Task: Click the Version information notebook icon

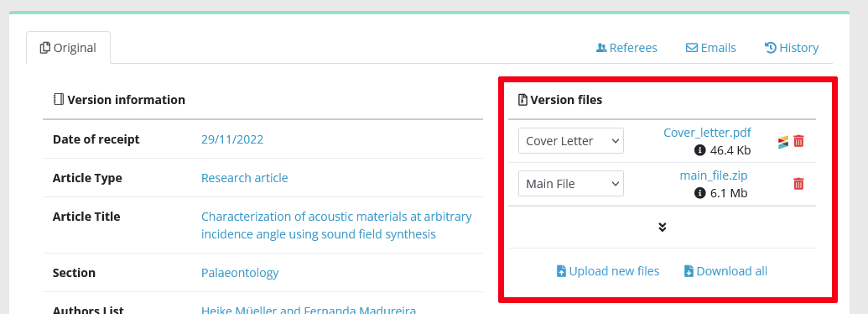Action: pos(59,100)
